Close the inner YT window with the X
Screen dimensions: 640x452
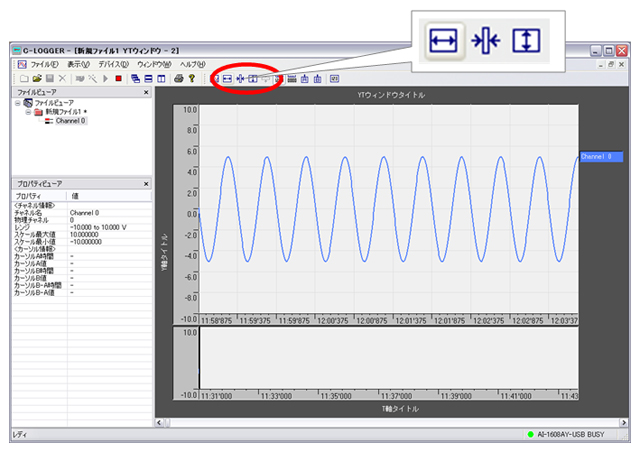pos(622,65)
